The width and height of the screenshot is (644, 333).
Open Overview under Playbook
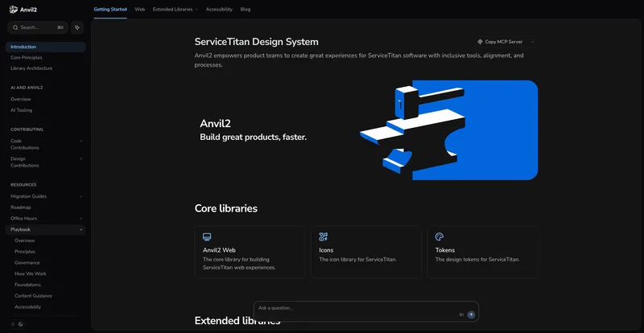pyautogui.click(x=25, y=240)
